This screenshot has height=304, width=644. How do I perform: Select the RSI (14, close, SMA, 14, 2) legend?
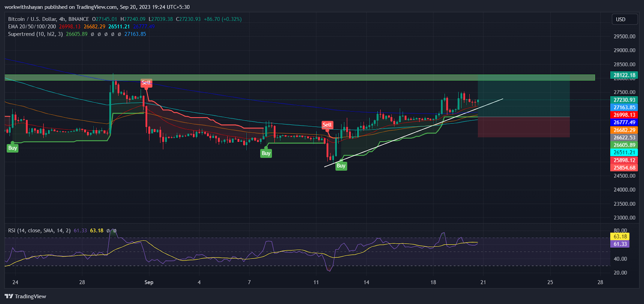(x=39, y=230)
